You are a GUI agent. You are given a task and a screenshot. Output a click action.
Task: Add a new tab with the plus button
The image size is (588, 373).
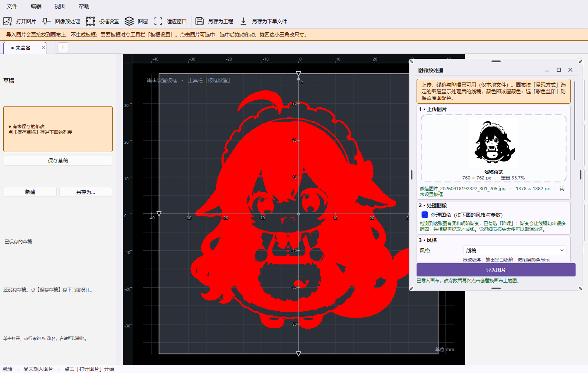[x=63, y=47]
